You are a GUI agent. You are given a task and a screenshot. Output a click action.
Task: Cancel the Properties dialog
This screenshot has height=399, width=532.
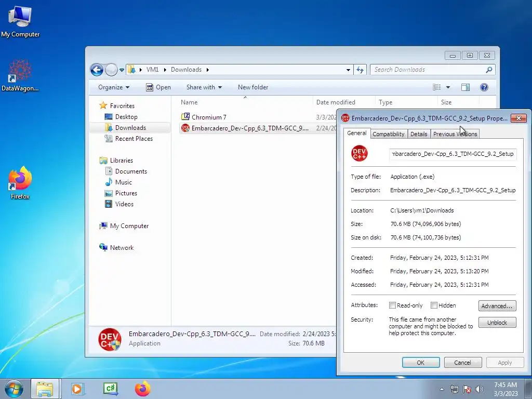click(x=463, y=362)
